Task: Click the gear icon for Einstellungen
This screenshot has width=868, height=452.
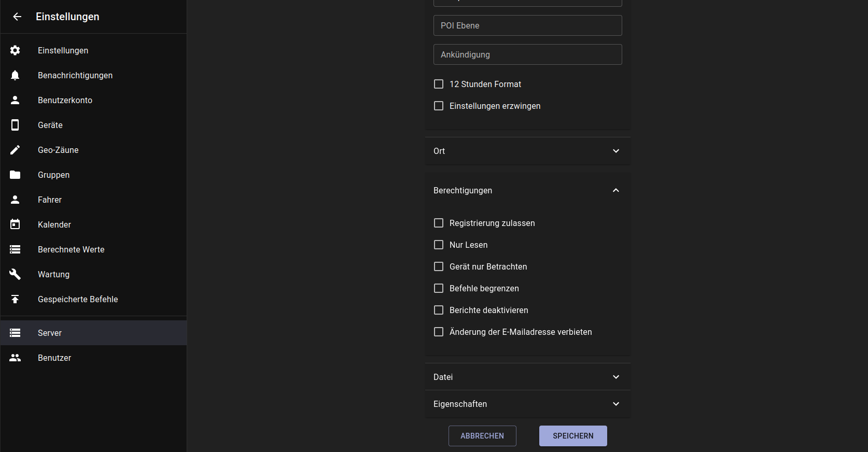Action: click(15, 50)
